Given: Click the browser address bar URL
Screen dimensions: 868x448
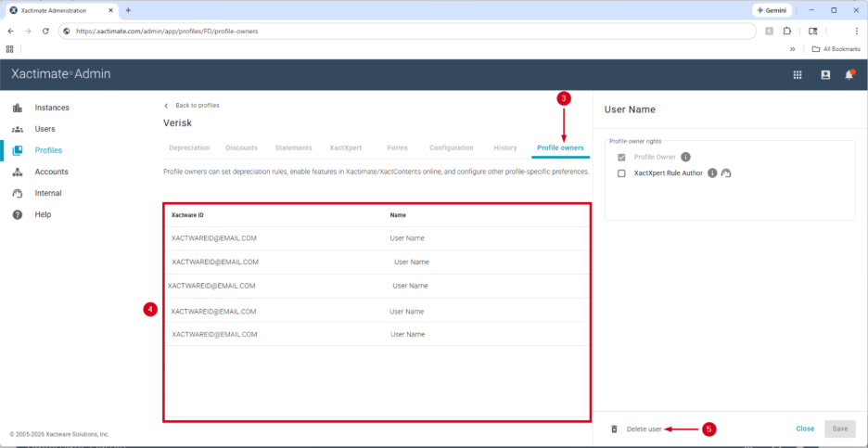Looking at the screenshot, I should [167, 32].
